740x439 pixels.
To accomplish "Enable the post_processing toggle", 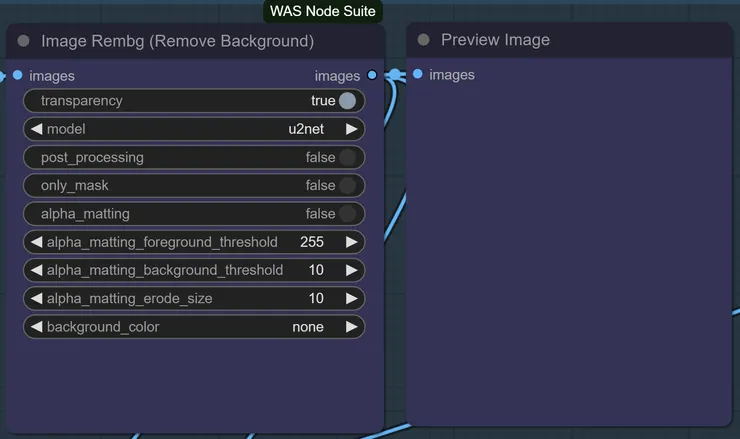I will (347, 157).
